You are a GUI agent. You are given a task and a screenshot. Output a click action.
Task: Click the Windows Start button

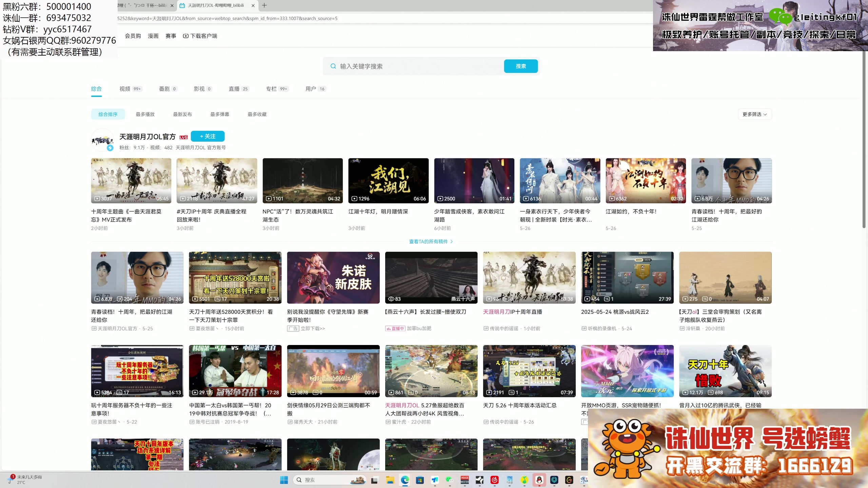(x=284, y=480)
